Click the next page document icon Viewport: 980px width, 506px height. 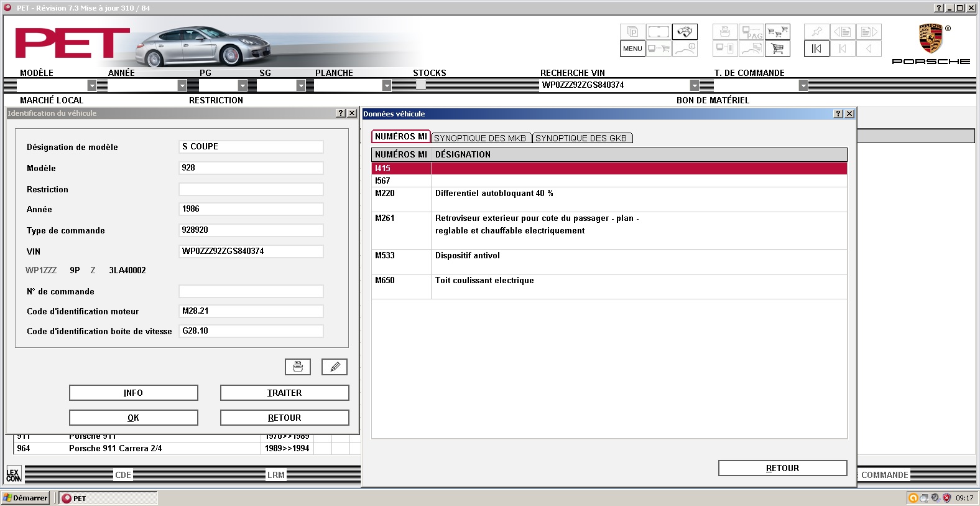click(869, 32)
